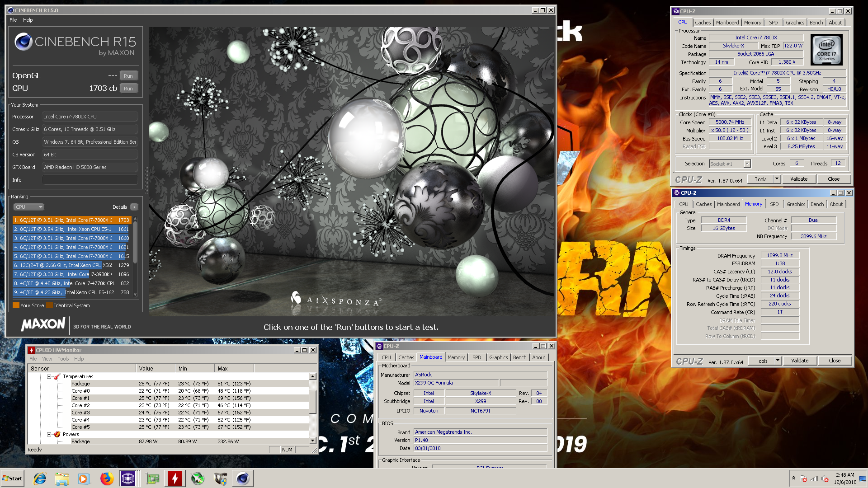
Task: Open the HWMonitor Help menu
Action: (79, 359)
